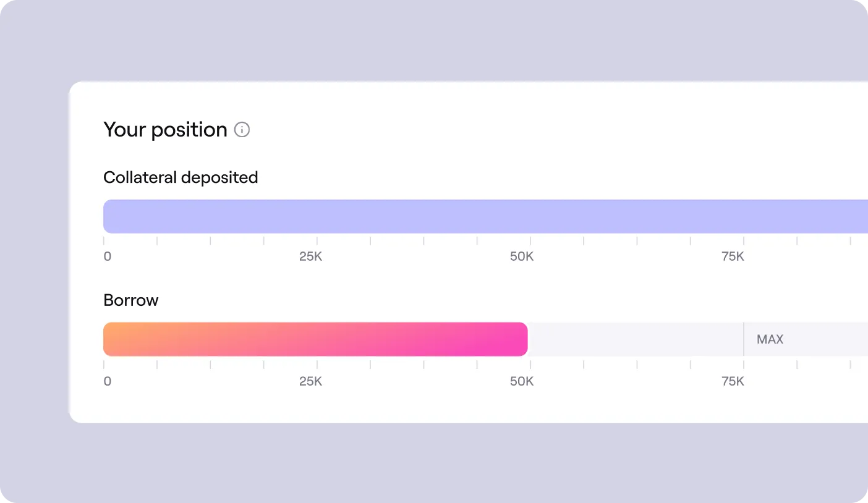Click the 75K tick under Borrow bar
This screenshot has height=503, width=868.
coord(733,381)
